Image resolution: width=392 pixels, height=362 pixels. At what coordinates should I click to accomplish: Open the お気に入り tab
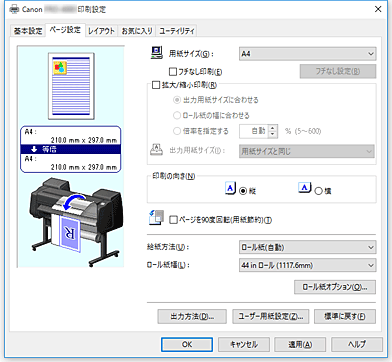(x=137, y=31)
